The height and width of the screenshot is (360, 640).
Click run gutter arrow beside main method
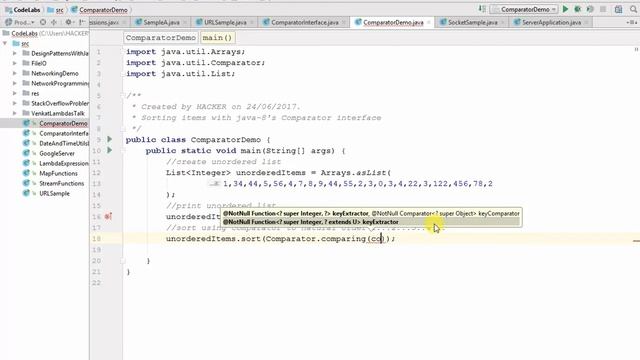[x=109, y=151]
